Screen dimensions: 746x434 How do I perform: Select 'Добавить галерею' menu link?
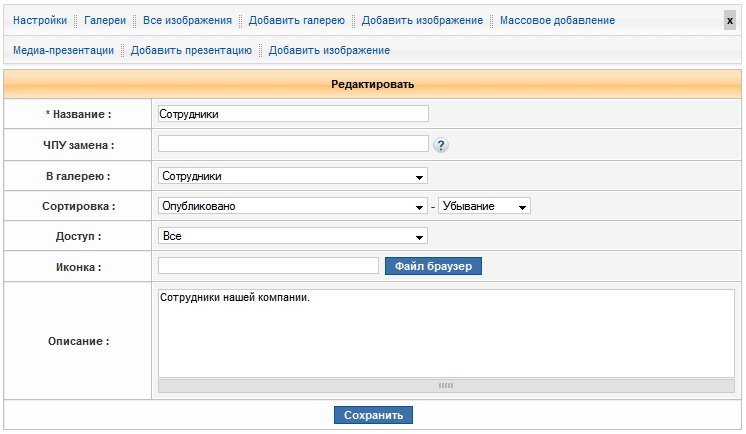pyautogui.click(x=297, y=20)
